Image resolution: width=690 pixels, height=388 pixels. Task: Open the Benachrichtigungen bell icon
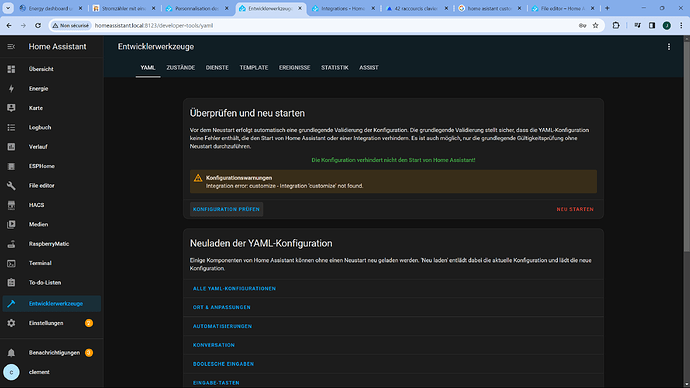[11, 353]
